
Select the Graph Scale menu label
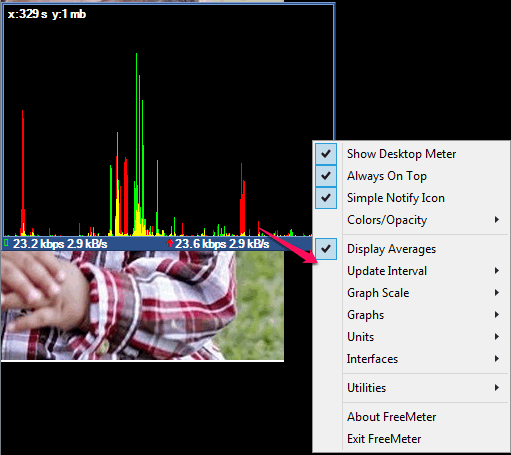tap(378, 293)
